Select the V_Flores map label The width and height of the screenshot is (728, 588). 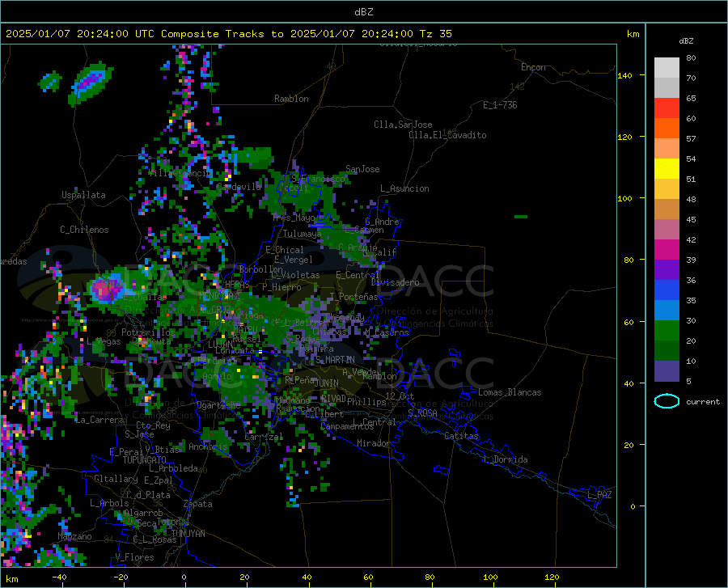pos(134,557)
